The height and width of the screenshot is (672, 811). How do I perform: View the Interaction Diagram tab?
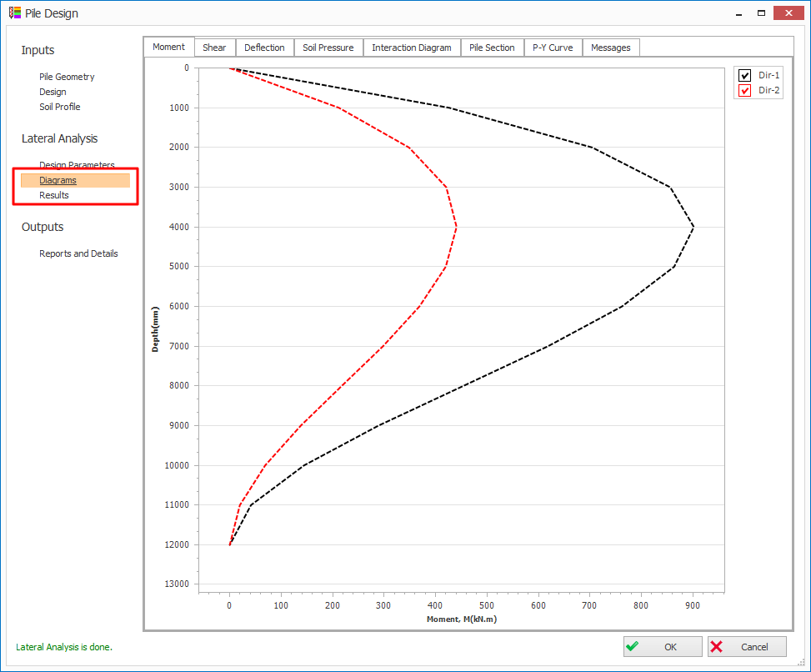[411, 48]
